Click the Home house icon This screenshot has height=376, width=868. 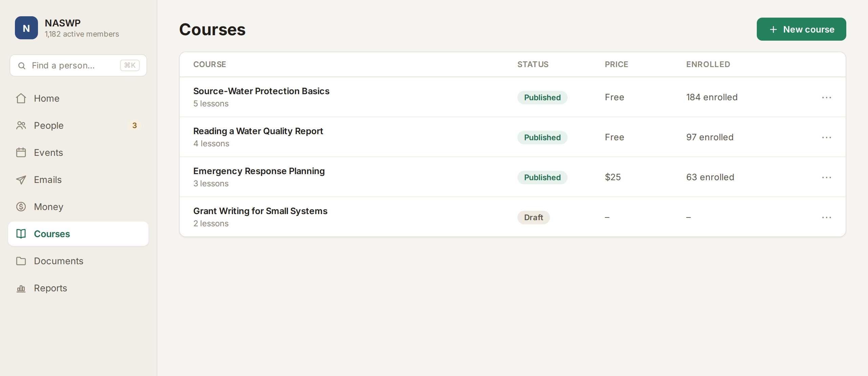[21, 98]
